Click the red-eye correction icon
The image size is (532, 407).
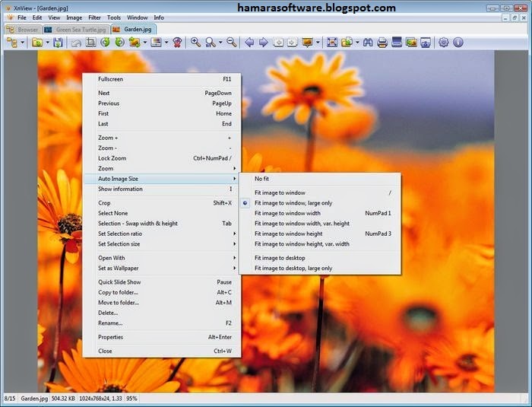tap(177, 43)
